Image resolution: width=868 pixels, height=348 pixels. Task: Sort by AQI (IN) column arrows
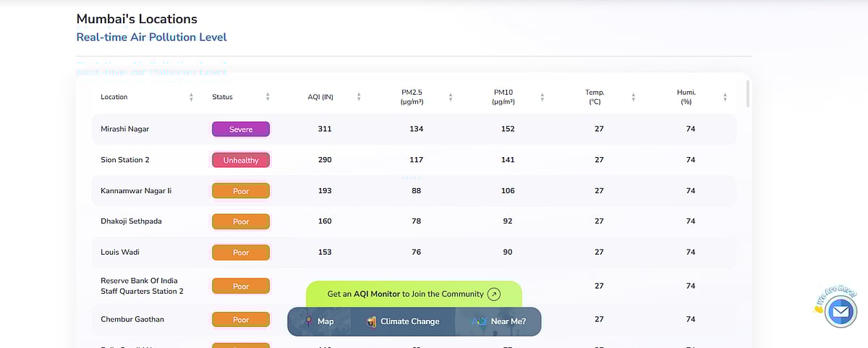coord(359,97)
